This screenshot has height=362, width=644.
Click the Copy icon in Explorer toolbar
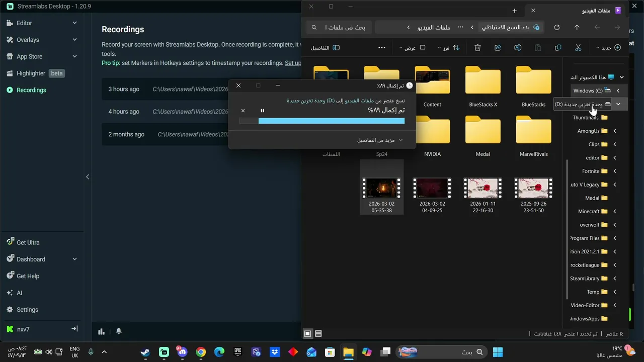558,48
